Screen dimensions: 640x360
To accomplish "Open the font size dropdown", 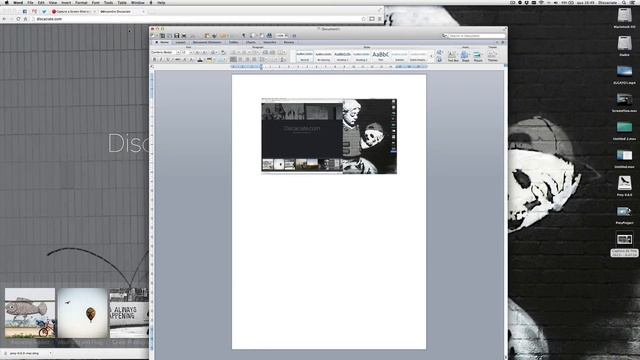I will point(187,53).
